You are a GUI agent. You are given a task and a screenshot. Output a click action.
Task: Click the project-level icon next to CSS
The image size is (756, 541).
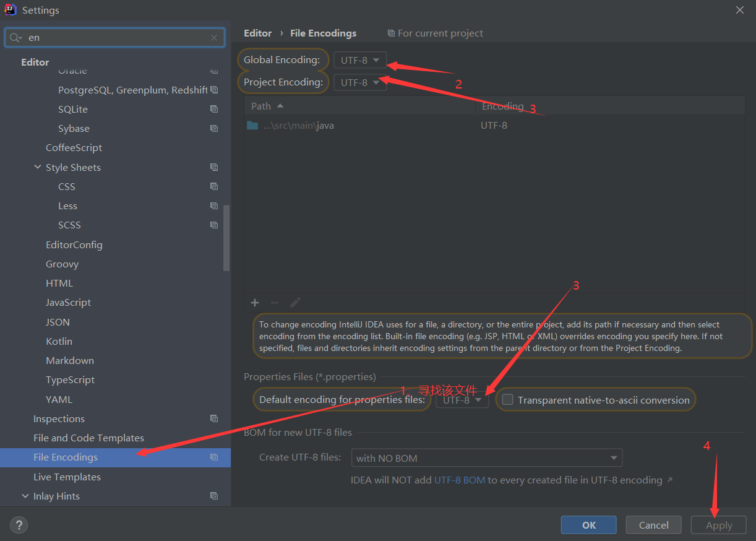(214, 186)
